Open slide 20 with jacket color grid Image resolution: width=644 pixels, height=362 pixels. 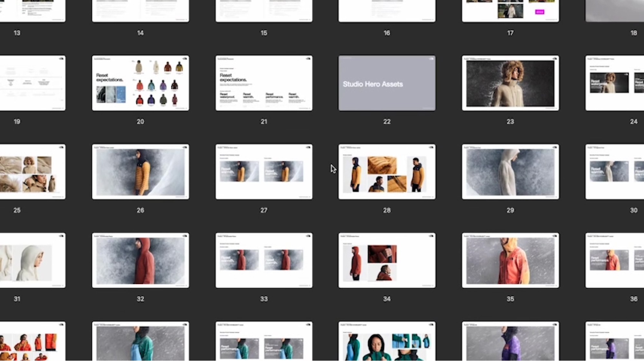[140, 83]
